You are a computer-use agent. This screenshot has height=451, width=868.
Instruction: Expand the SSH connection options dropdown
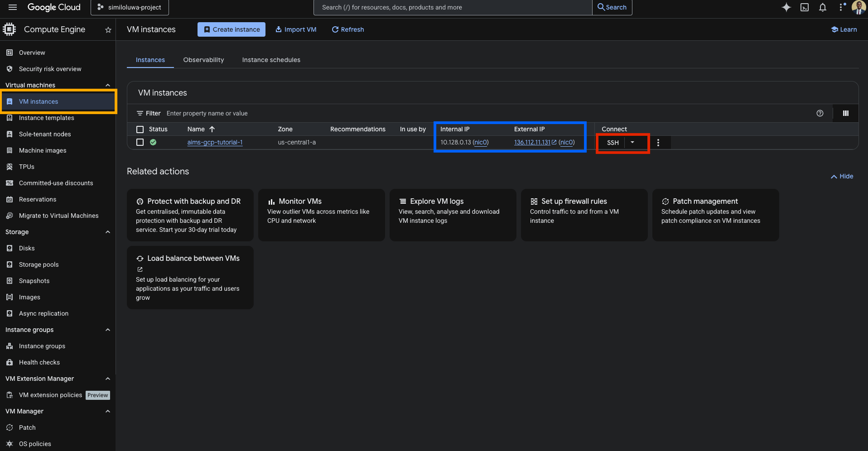(x=633, y=142)
